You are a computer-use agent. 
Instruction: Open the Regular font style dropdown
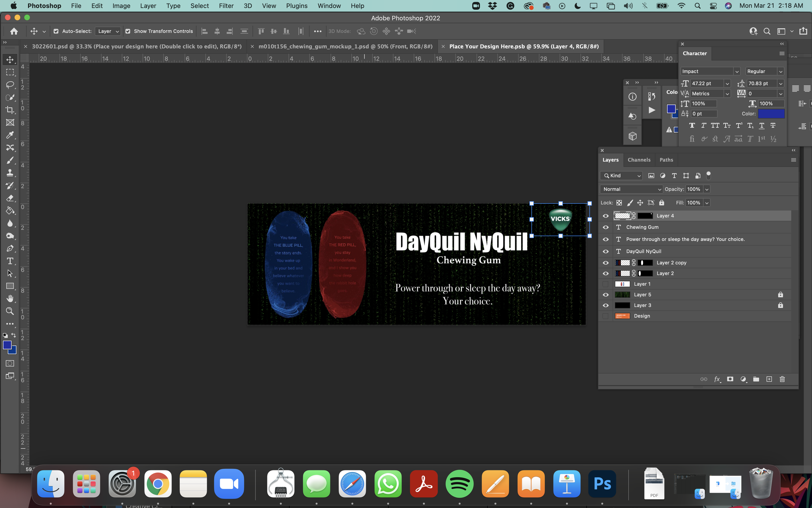tap(780, 71)
